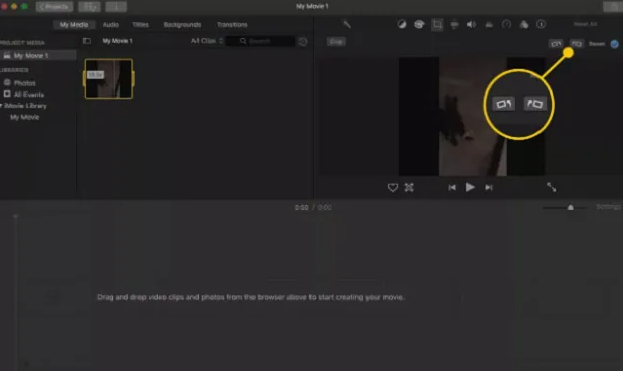Click the Import media down-arrow button
The image size is (623, 371).
click(116, 7)
